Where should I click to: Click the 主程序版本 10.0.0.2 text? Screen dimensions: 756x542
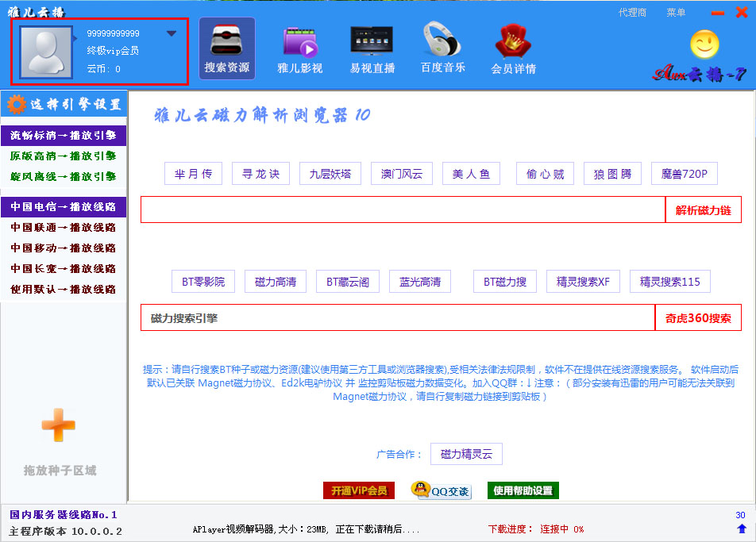tap(66, 532)
